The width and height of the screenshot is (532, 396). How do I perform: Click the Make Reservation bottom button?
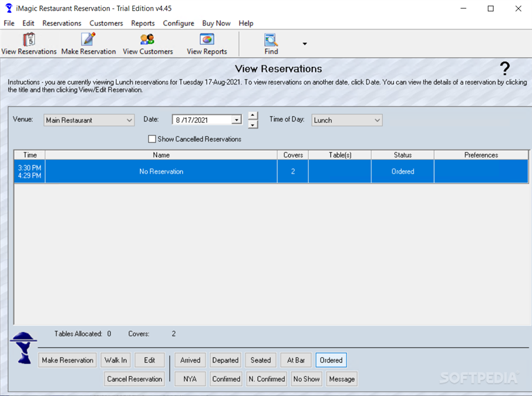[x=68, y=360]
